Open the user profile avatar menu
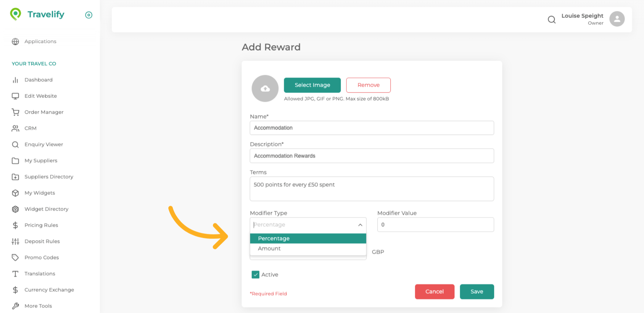The image size is (644, 313). (617, 19)
